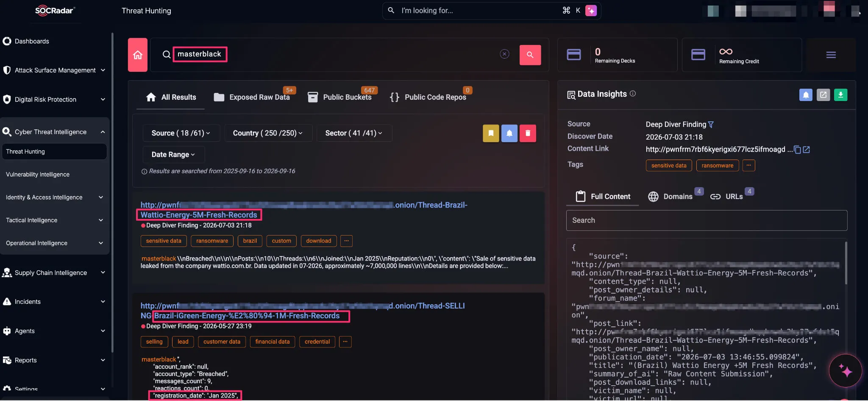Show more tags on iGreen Energy result
This screenshot has width=868, height=401.
coord(345,342)
